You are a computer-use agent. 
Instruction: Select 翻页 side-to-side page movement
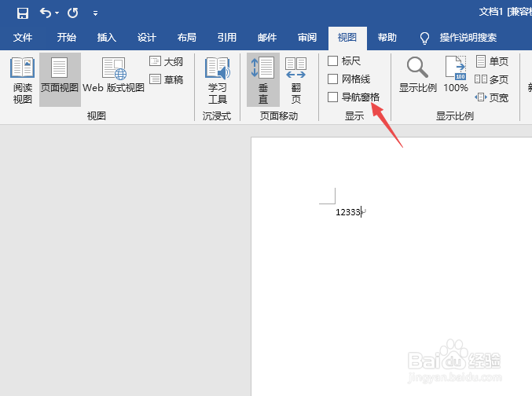pos(295,80)
